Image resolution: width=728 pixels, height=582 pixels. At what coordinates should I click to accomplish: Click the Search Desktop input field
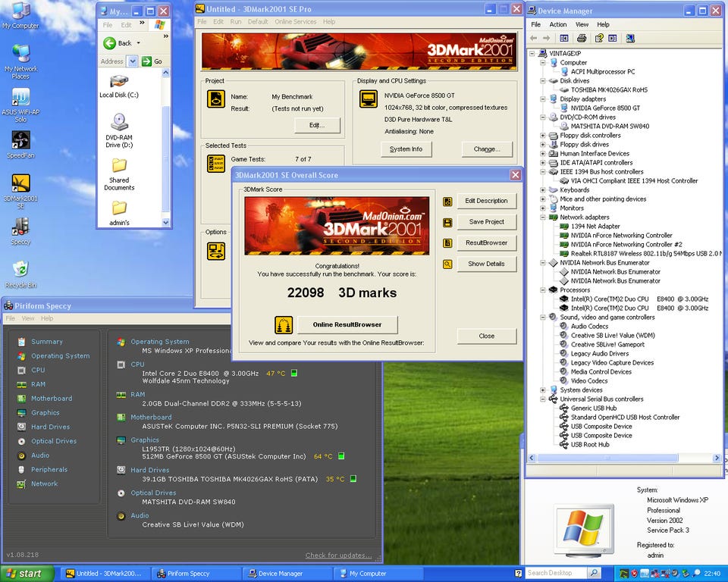(x=556, y=573)
